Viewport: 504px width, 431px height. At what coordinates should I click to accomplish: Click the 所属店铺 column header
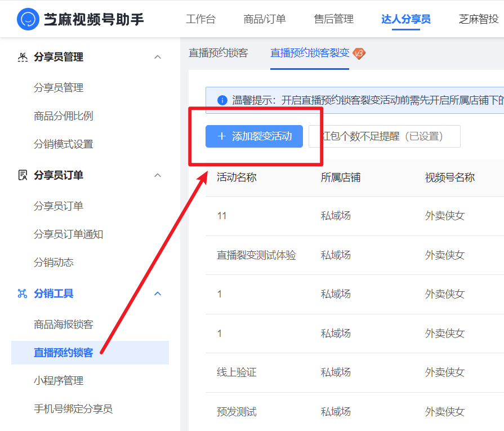tap(340, 177)
